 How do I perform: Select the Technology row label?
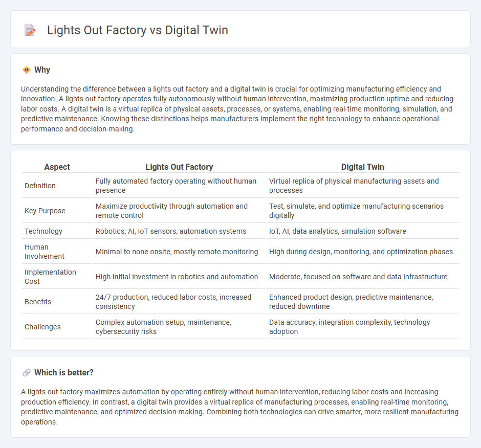pyautogui.click(x=43, y=231)
